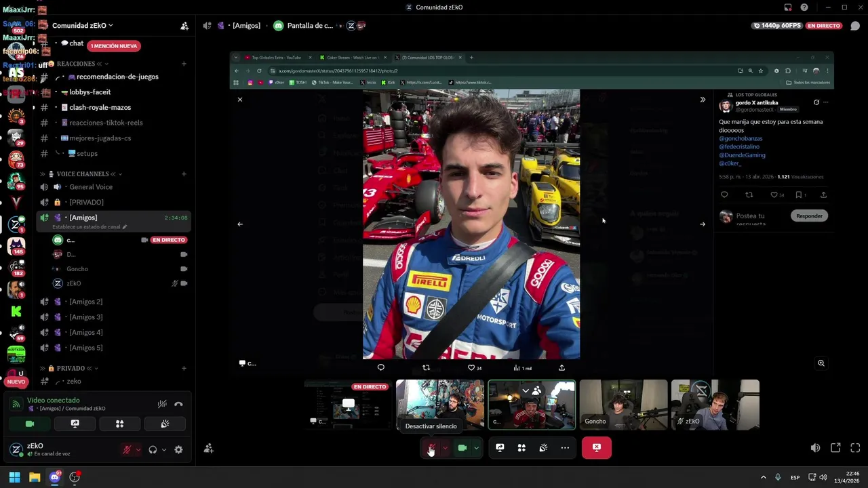Image resolution: width=868 pixels, height=488 pixels.
Task: Open more options in call controls bar
Action: coord(565,447)
